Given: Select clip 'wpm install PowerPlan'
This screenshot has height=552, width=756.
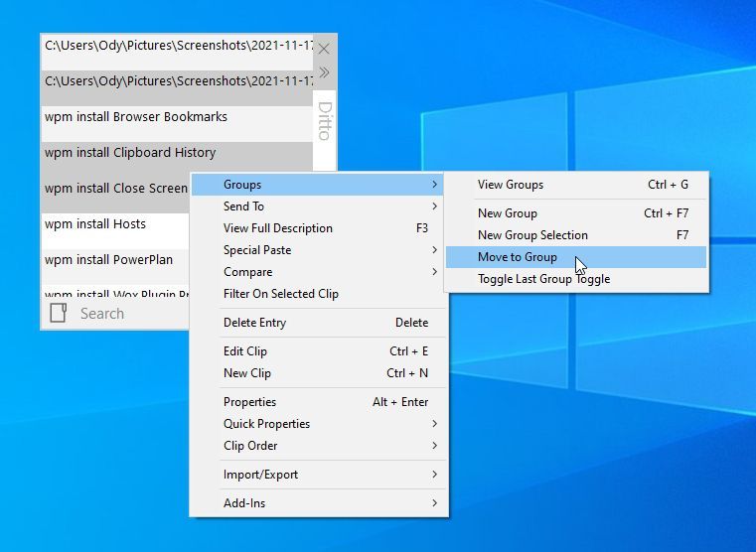Looking at the screenshot, I should (x=115, y=266).
